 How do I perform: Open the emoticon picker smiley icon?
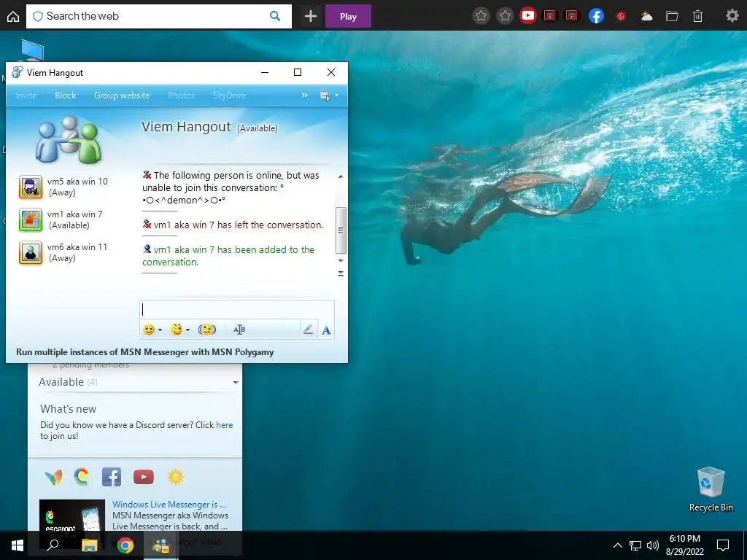[149, 330]
